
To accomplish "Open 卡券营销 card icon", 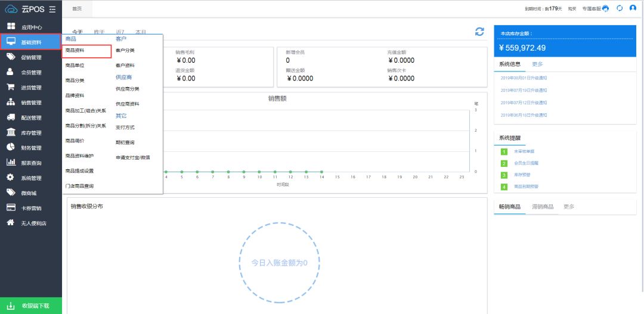I will pos(11,207).
